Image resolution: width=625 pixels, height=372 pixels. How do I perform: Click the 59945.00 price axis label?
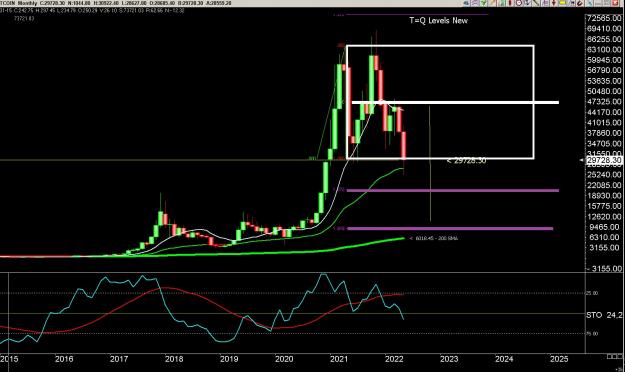click(x=604, y=60)
